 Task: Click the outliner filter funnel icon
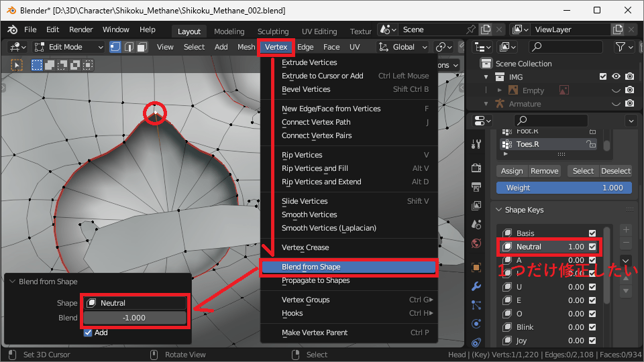(x=621, y=47)
